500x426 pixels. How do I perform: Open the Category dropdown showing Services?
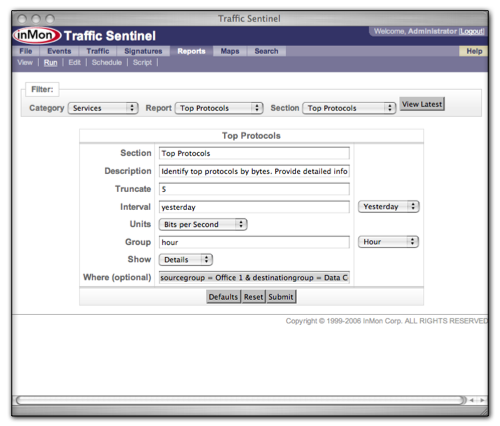pos(103,108)
